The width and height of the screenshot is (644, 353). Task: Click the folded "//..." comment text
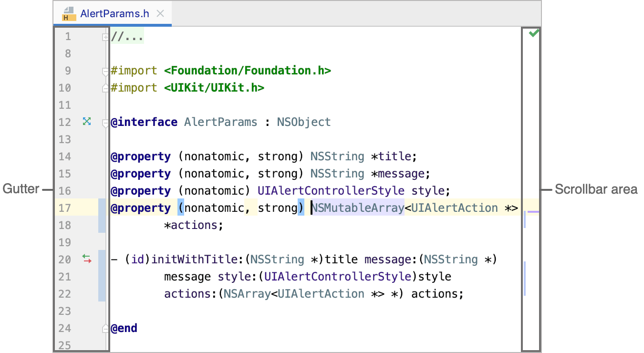point(127,36)
